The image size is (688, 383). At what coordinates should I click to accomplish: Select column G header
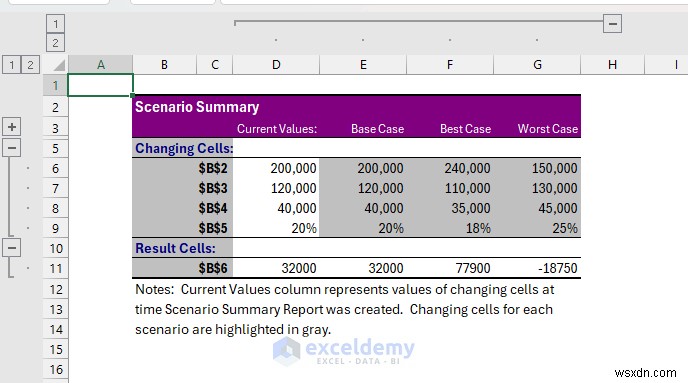537,65
